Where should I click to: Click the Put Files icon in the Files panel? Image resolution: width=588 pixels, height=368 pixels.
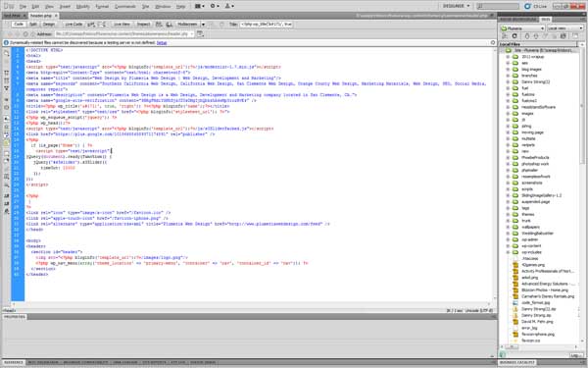click(x=535, y=36)
